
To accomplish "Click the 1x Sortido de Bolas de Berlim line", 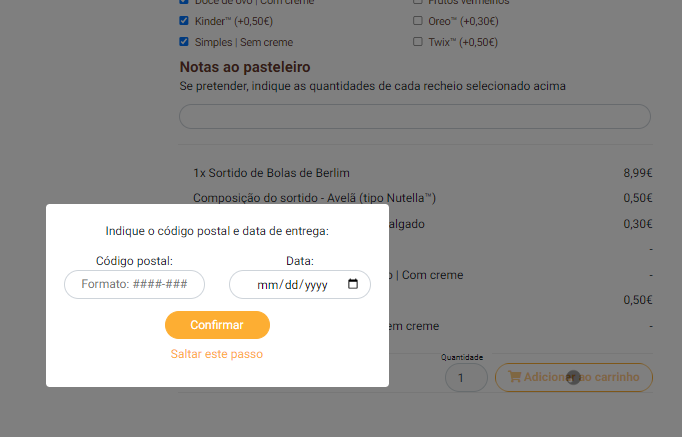I will [x=271, y=173].
